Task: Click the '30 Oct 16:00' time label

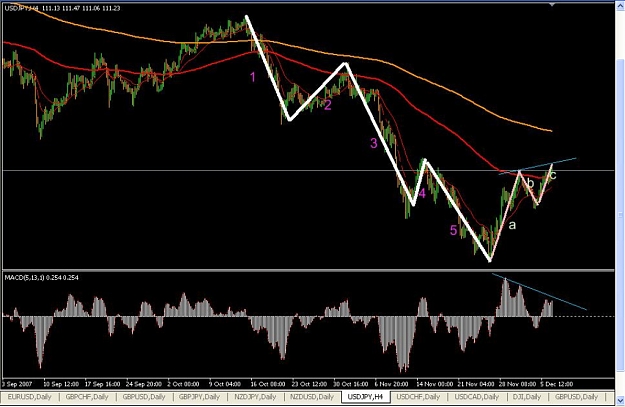Action: 351,384
